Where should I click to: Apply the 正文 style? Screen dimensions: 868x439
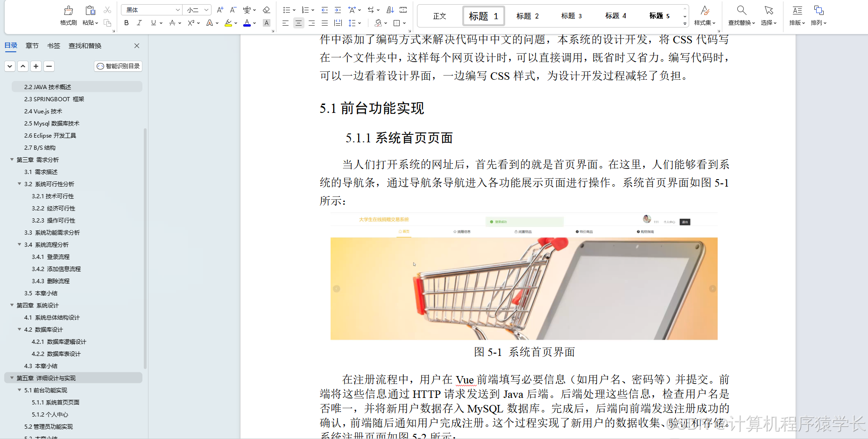pos(439,16)
